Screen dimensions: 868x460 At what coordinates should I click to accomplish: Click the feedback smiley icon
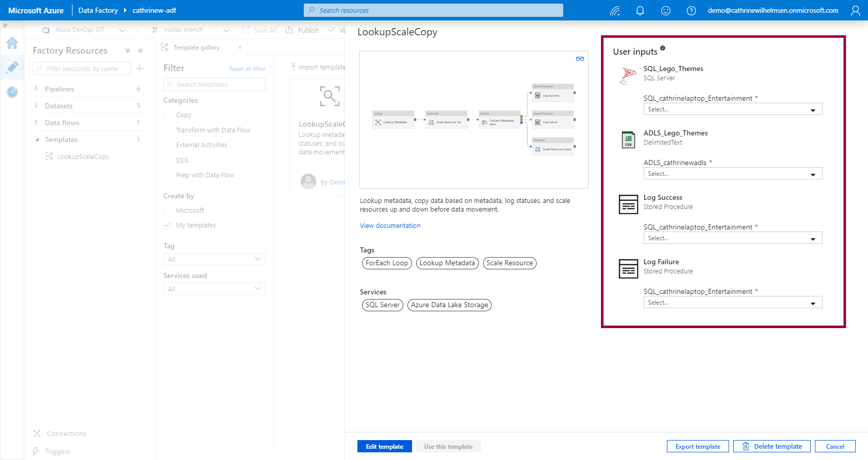pyautogui.click(x=665, y=11)
